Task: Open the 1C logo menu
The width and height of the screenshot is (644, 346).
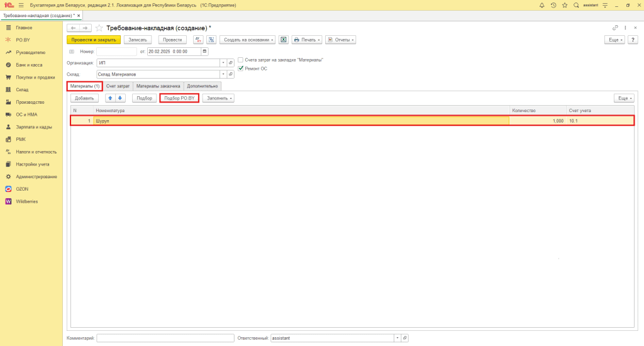Action: (x=9, y=5)
